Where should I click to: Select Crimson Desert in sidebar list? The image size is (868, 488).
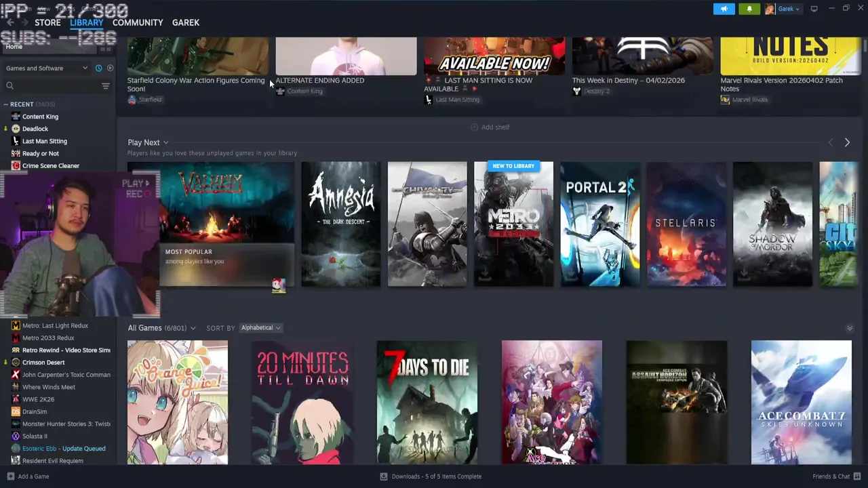coord(43,363)
